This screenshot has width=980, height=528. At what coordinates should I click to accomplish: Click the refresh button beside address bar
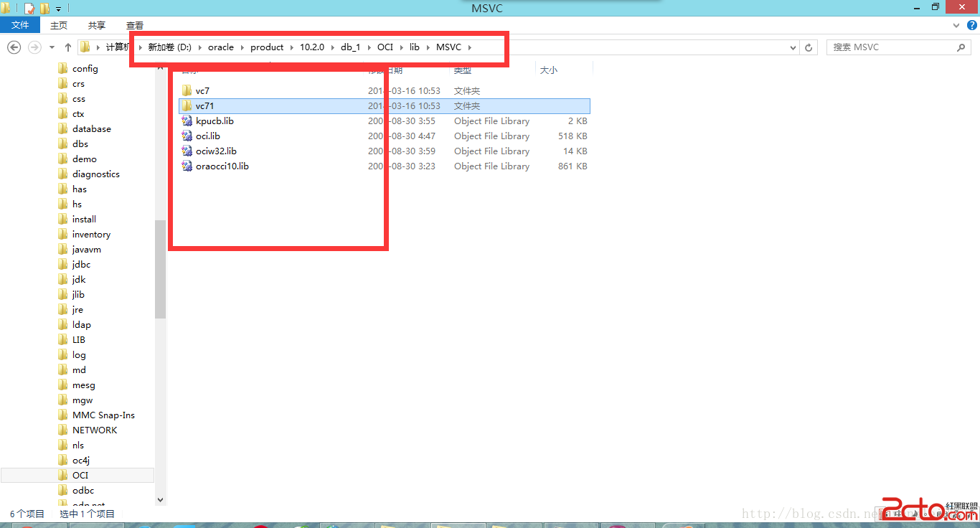(809, 47)
